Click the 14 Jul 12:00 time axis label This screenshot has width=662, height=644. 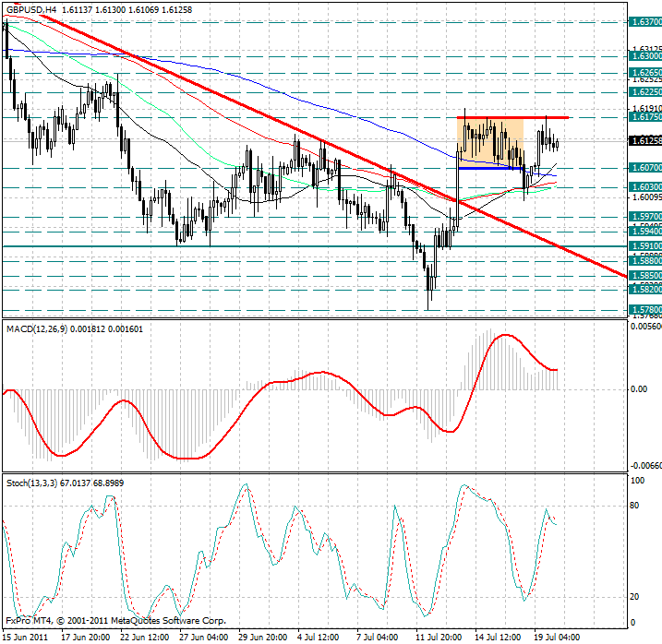[x=499, y=637]
